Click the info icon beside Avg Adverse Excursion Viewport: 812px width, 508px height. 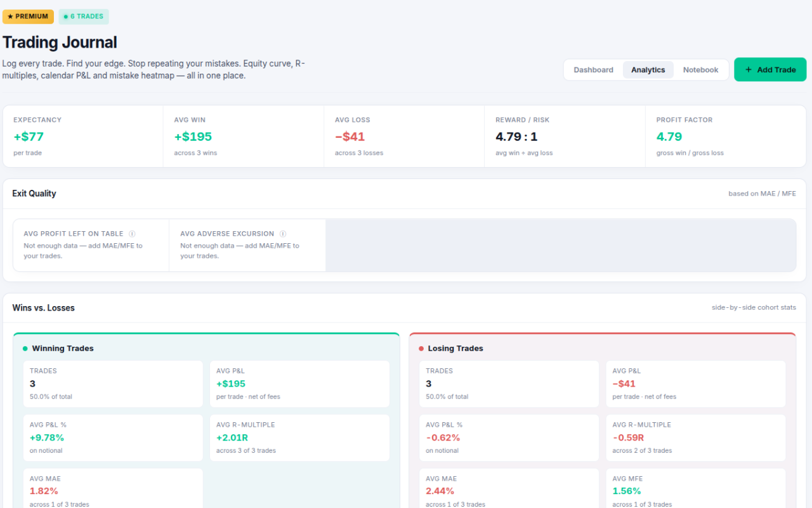tap(283, 234)
